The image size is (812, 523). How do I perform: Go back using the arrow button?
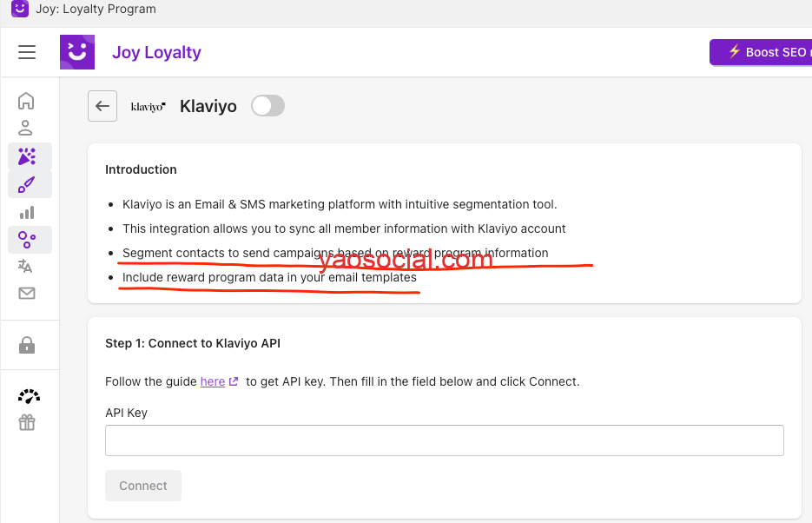(x=102, y=106)
